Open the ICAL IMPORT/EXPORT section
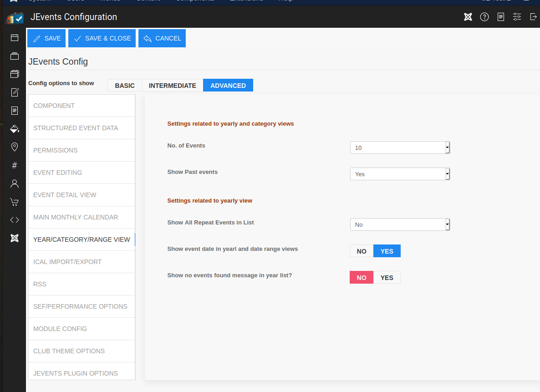Viewport: 540px width, 392px height. point(82,262)
